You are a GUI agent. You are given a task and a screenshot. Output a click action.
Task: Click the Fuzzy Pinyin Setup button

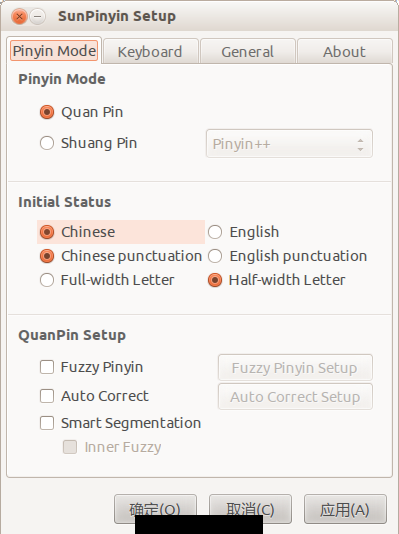pos(295,367)
